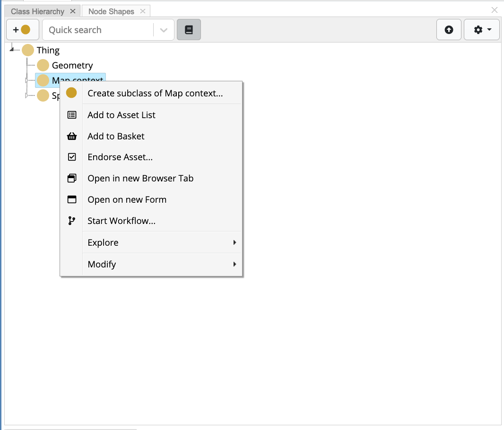Click the create new class plus button
The image size is (504, 430).
[22, 29]
